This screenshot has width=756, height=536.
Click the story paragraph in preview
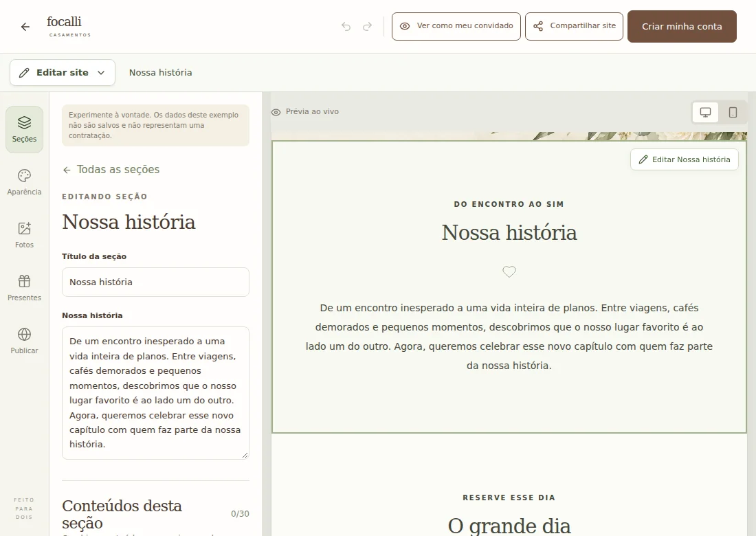[x=509, y=337]
